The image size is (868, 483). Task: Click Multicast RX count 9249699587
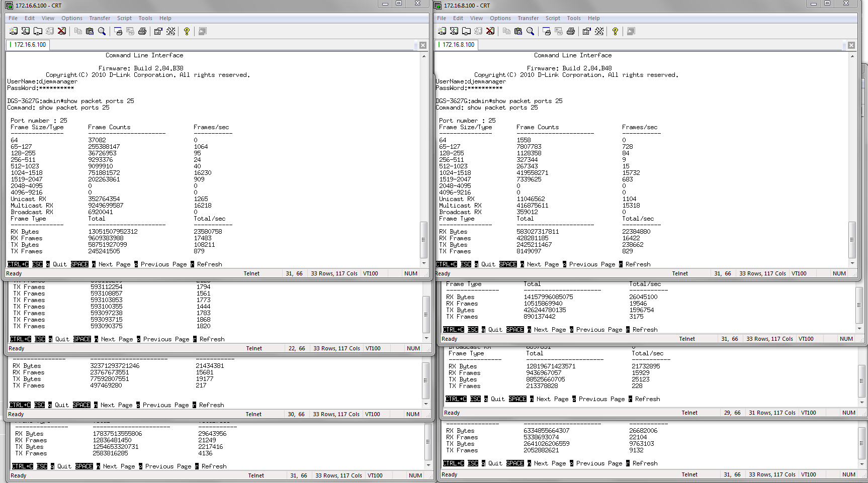106,206
